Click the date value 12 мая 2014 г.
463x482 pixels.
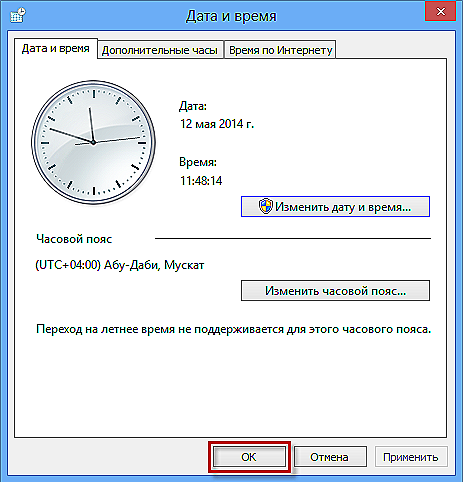pos(217,124)
